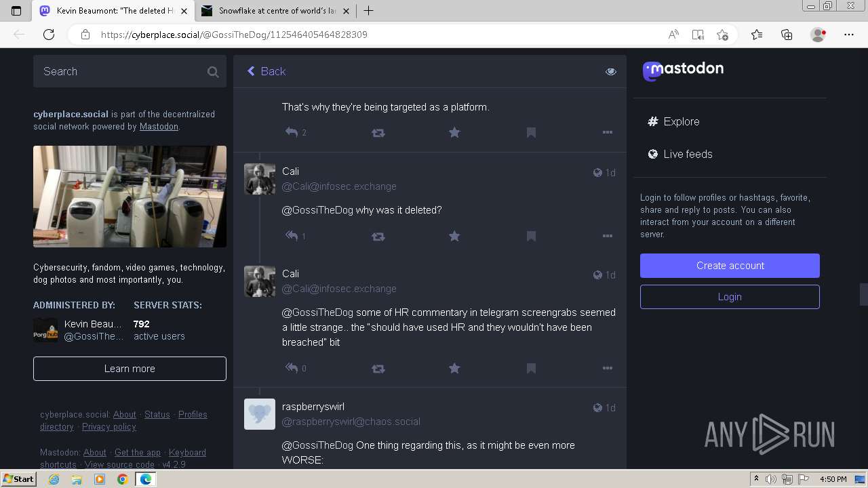This screenshot has height=488, width=868.
Task: Open the browser profile icon
Action: [x=818, y=35]
